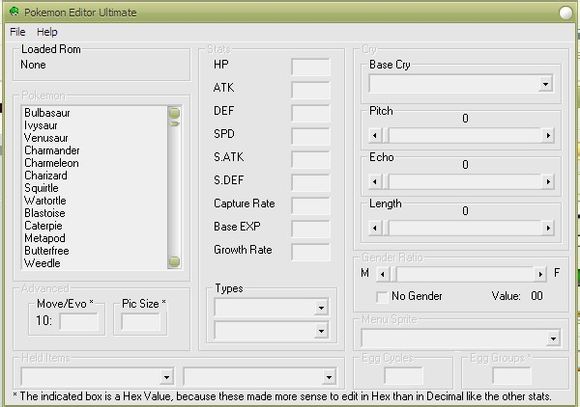Image resolution: width=580 pixels, height=407 pixels.
Task: Click the DEF stat input box
Action: [310, 113]
